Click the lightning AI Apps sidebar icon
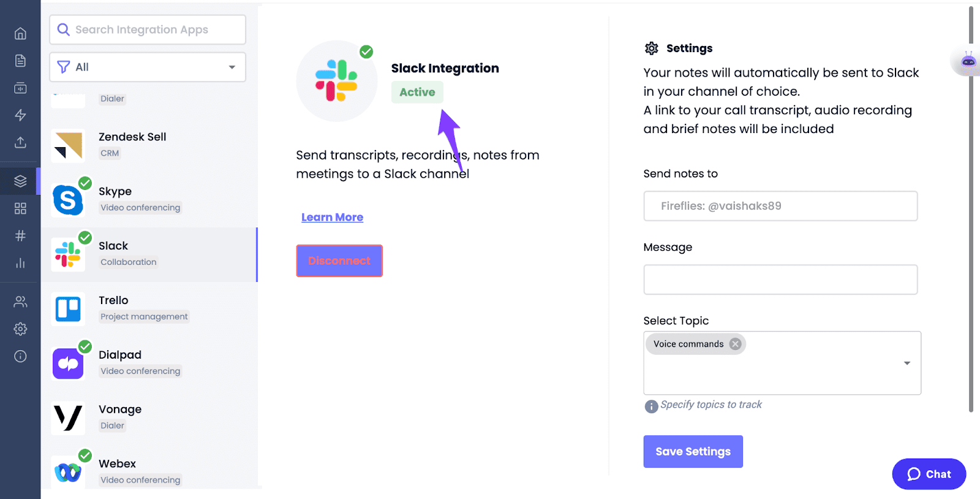This screenshot has width=980, height=499. click(x=20, y=115)
